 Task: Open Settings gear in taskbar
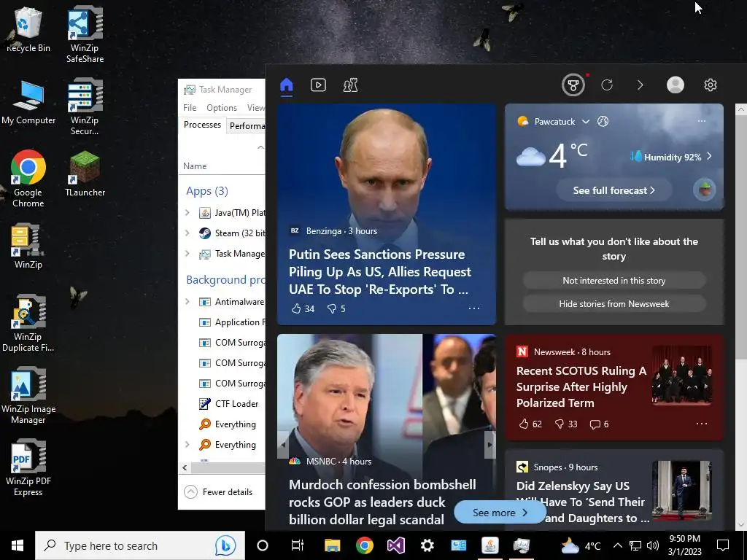pos(427,545)
